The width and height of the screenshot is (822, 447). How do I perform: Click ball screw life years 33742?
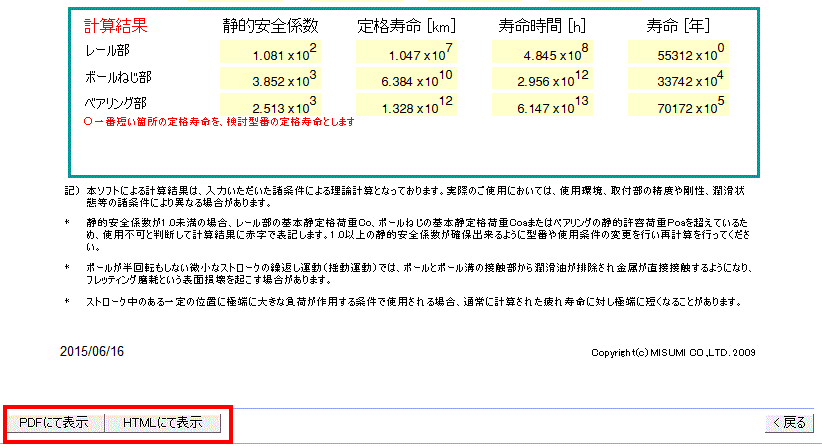pos(679,81)
